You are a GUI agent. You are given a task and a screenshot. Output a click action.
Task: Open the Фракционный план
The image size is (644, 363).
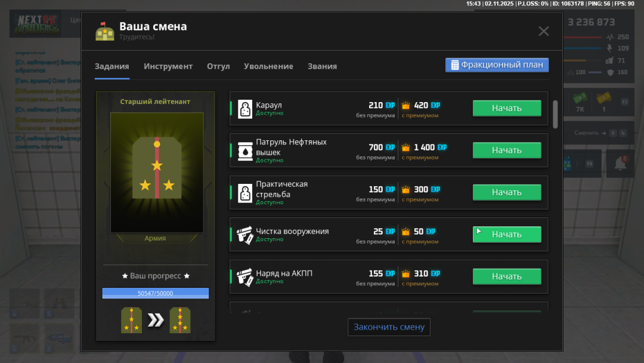(497, 65)
